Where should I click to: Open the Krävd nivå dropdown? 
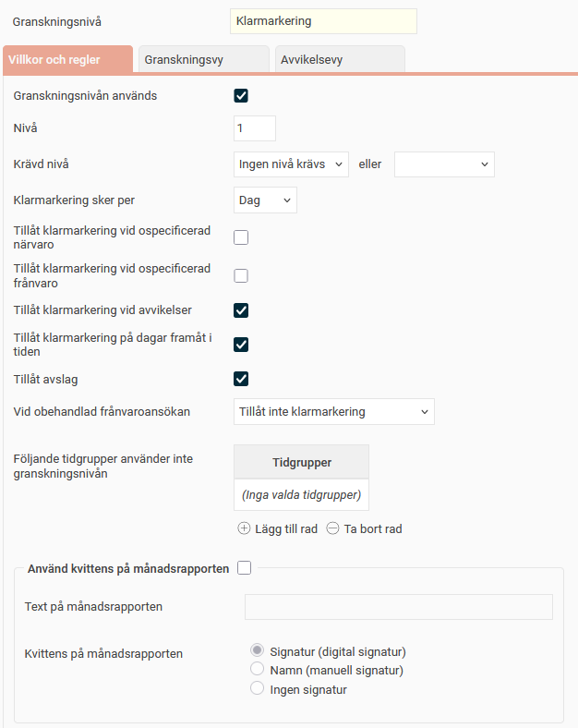click(x=291, y=164)
